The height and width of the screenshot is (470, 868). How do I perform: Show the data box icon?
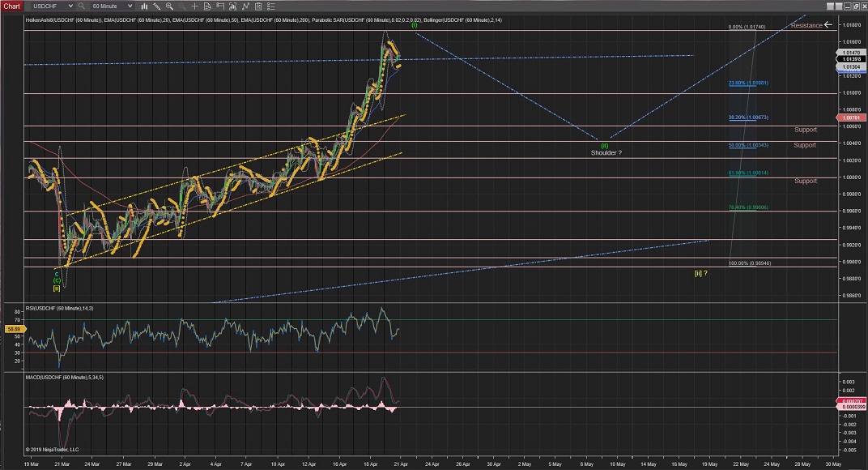tap(207, 6)
